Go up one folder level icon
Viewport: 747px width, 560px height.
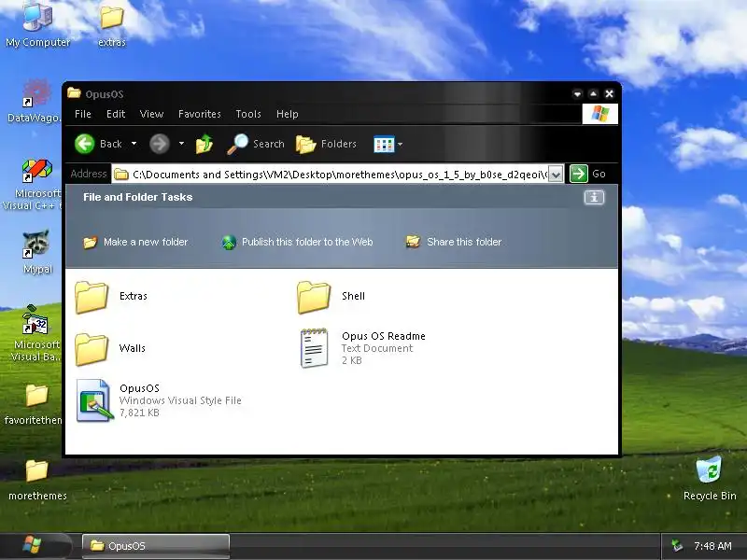click(x=204, y=144)
